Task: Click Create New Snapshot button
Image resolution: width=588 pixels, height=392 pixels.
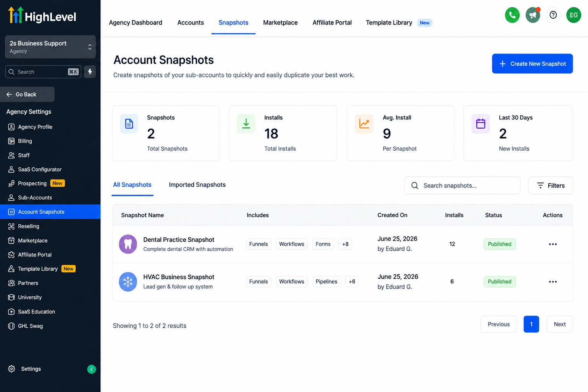Action: pyautogui.click(x=532, y=64)
